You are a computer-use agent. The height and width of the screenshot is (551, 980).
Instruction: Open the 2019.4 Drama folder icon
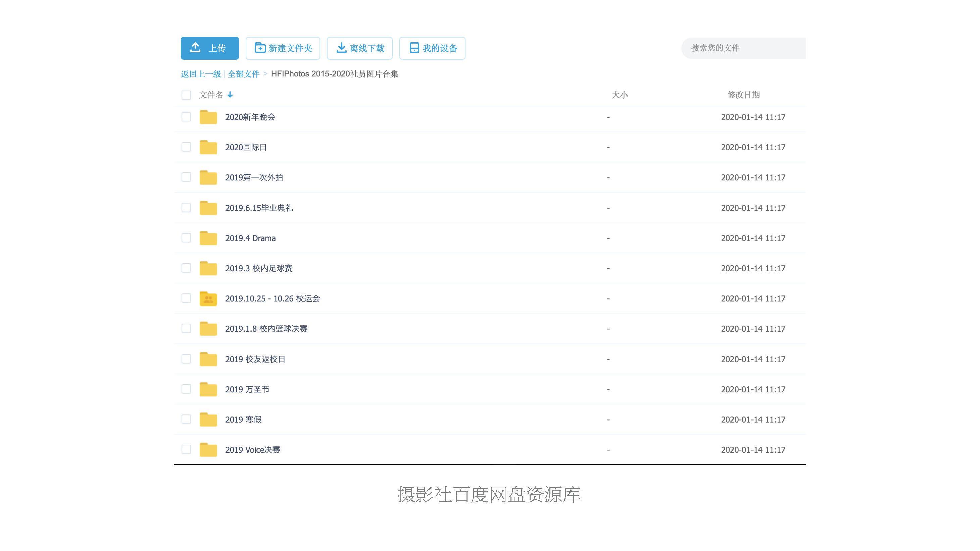pyautogui.click(x=208, y=238)
